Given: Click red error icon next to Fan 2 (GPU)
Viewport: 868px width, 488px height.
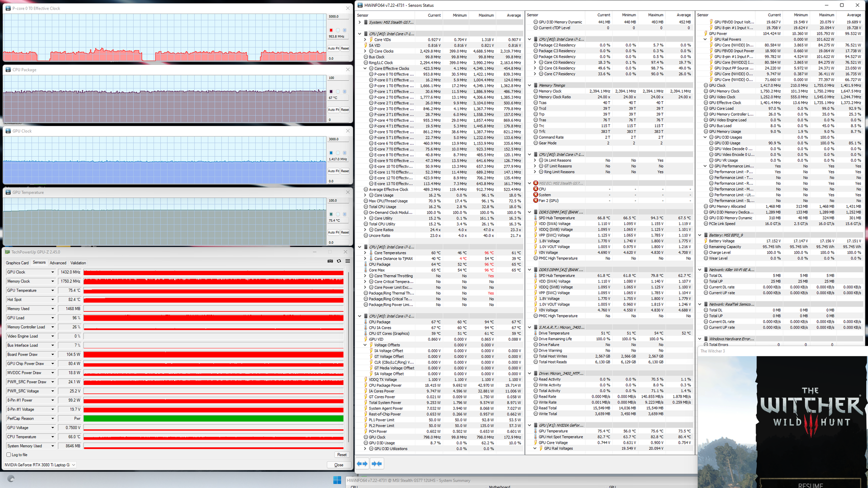Looking at the screenshot, I should click(536, 201).
